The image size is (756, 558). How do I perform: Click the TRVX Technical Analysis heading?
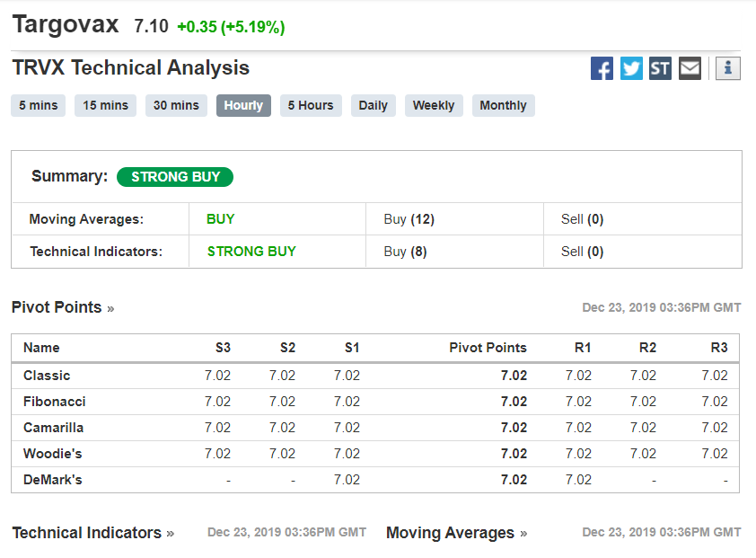tap(131, 67)
